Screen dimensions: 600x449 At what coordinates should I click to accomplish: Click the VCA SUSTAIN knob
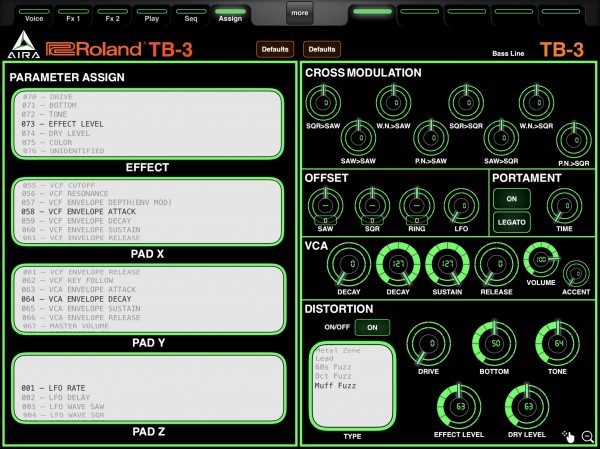click(447, 264)
